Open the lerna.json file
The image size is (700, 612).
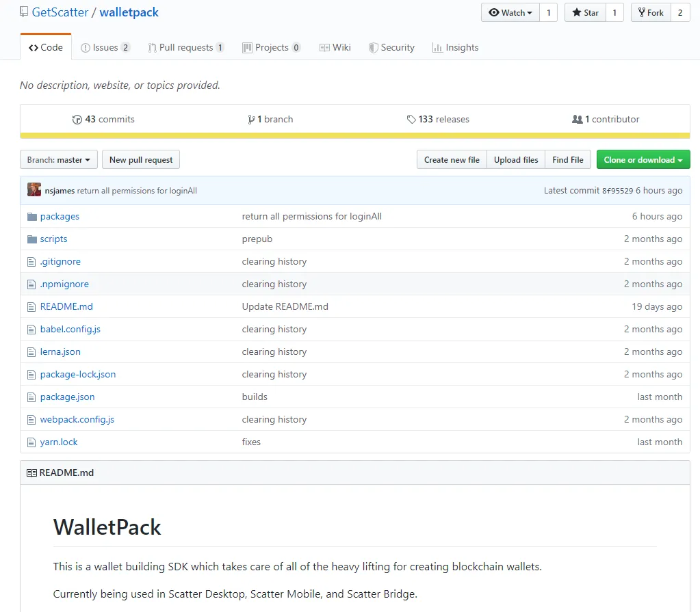60,352
